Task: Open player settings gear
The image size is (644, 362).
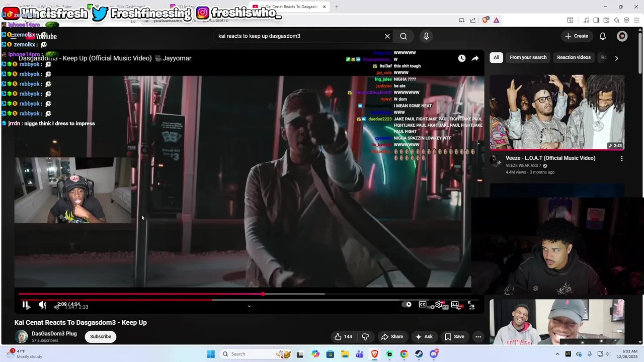Action: coord(439,304)
